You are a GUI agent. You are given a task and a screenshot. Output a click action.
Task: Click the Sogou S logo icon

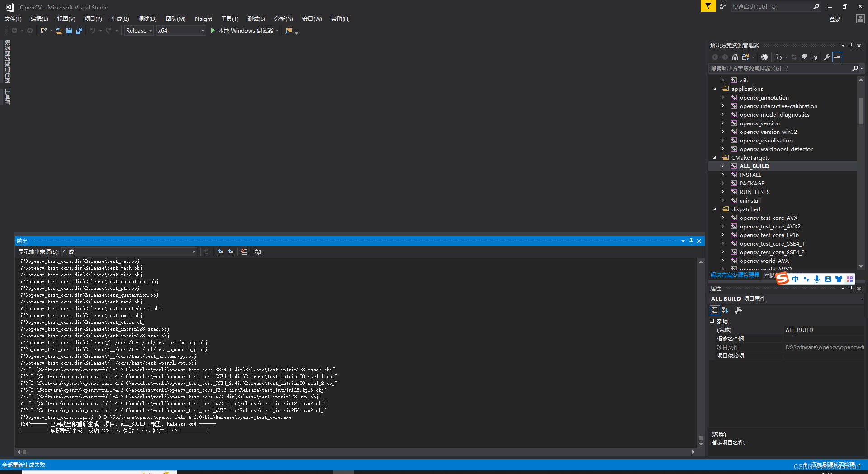[x=783, y=279]
